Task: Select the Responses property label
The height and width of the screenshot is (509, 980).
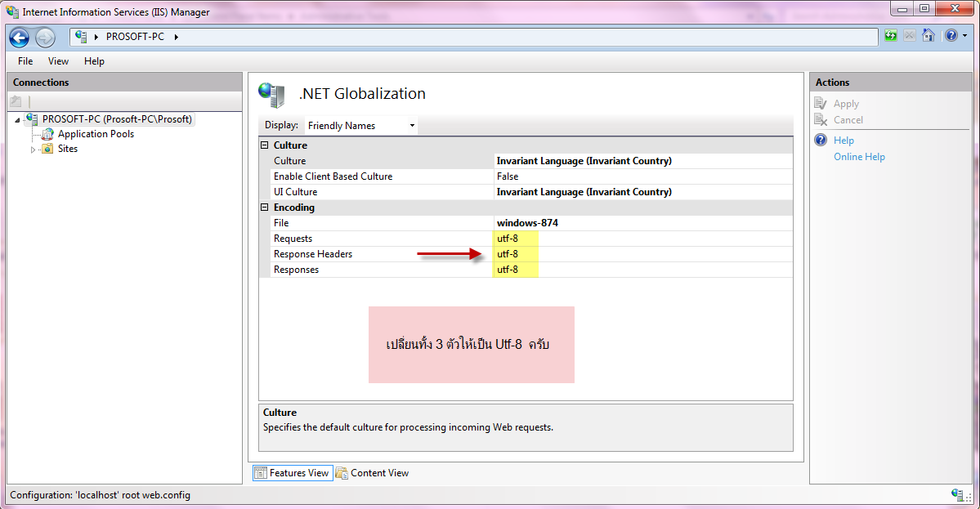Action: click(x=296, y=270)
